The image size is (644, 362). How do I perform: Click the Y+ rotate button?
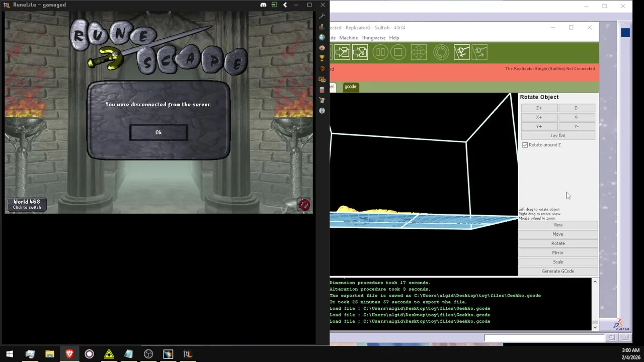coord(539,126)
